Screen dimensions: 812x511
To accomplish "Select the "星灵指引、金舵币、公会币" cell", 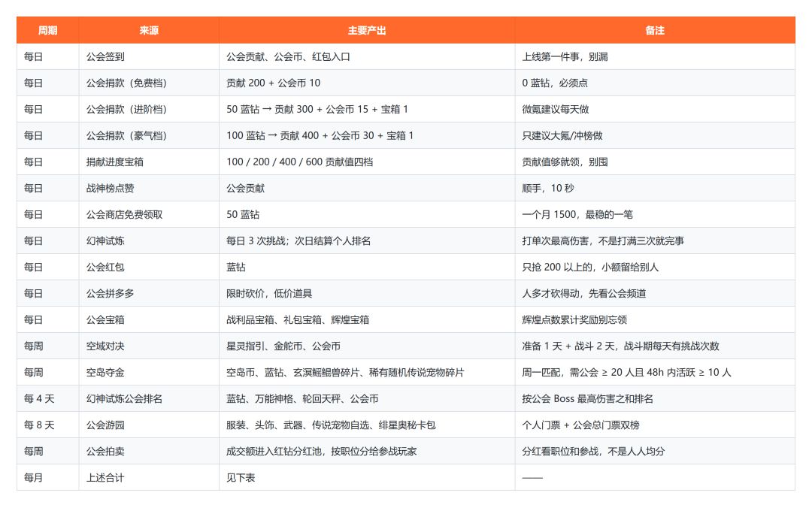I will point(367,346).
